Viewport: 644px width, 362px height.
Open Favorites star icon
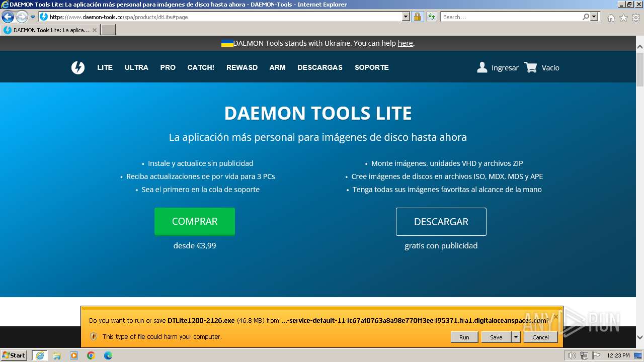pyautogui.click(x=623, y=18)
